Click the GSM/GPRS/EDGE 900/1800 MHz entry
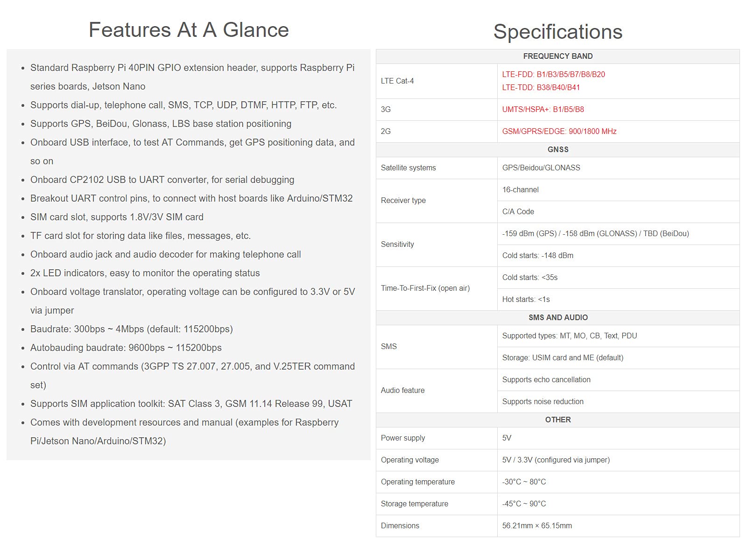This screenshot has width=747, height=560. [559, 132]
